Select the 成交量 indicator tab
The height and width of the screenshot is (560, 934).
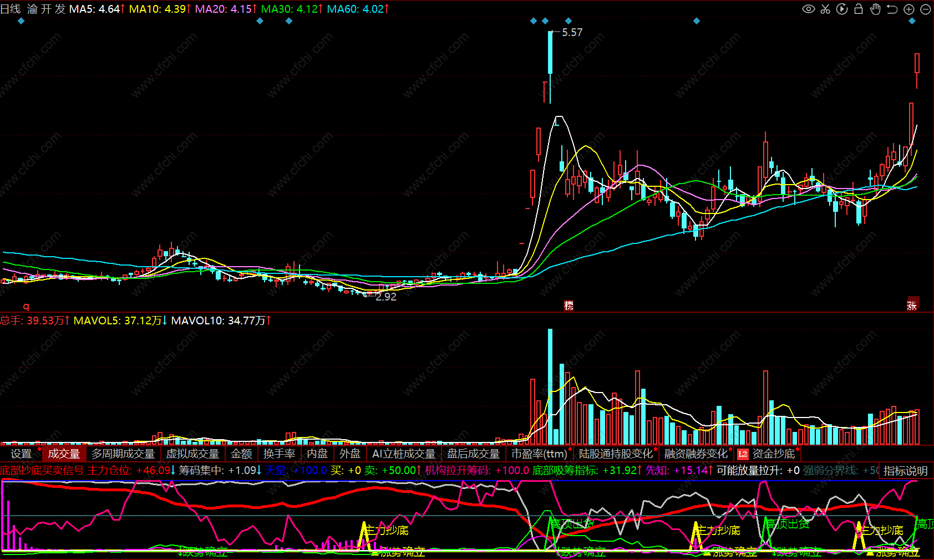[x=64, y=454]
